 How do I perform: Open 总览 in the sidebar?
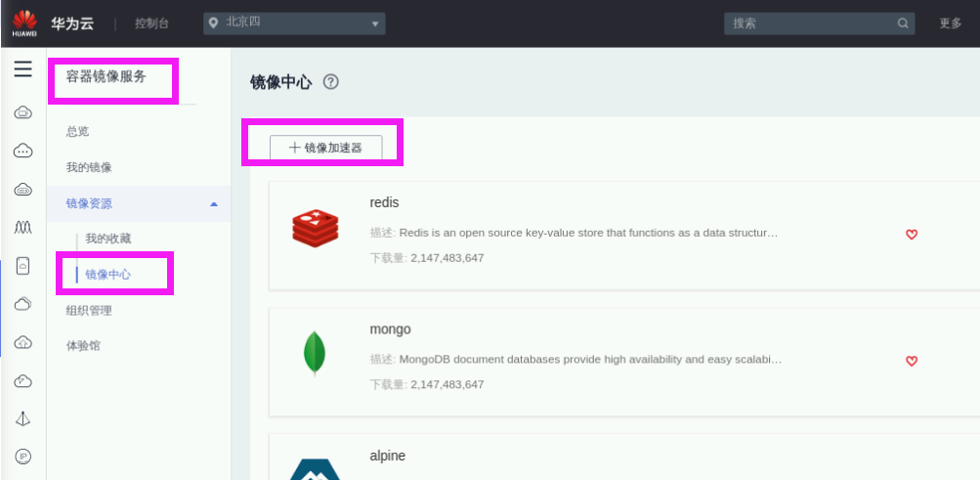77,131
